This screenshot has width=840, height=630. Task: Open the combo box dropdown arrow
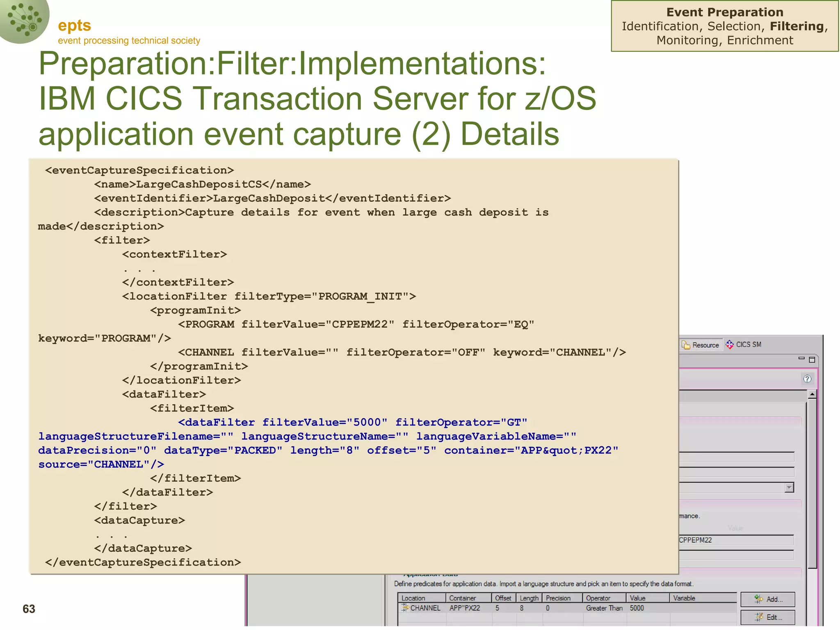coord(789,487)
